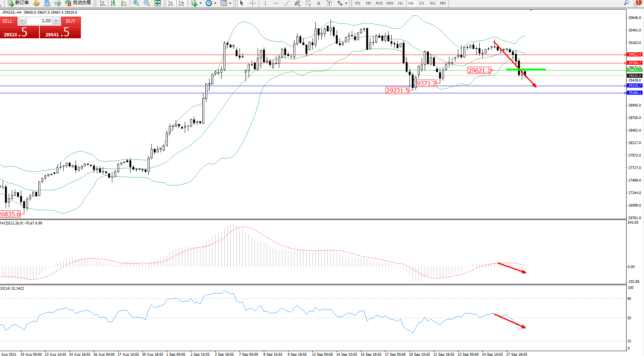The width and height of the screenshot is (644, 356).
Task: Toggle the chart auto-scroll icon
Action: [171, 3]
